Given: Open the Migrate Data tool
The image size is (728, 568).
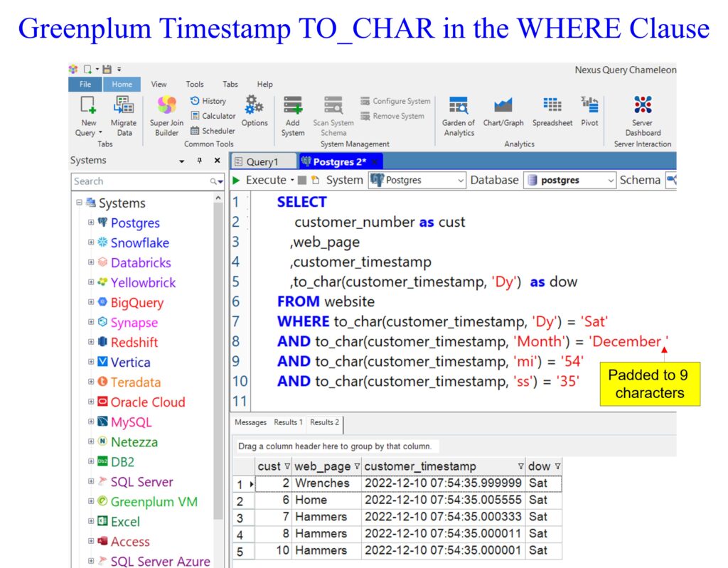Looking at the screenshot, I should coord(124,107).
